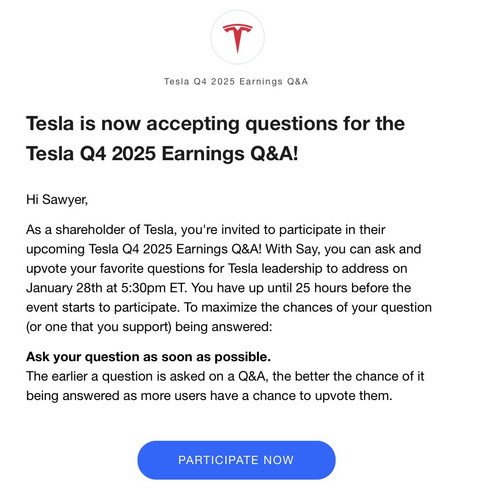Click bold headline line "Tesla Q4 2025 Earnings Q&A!"
The image size is (477, 500).
pos(162,154)
